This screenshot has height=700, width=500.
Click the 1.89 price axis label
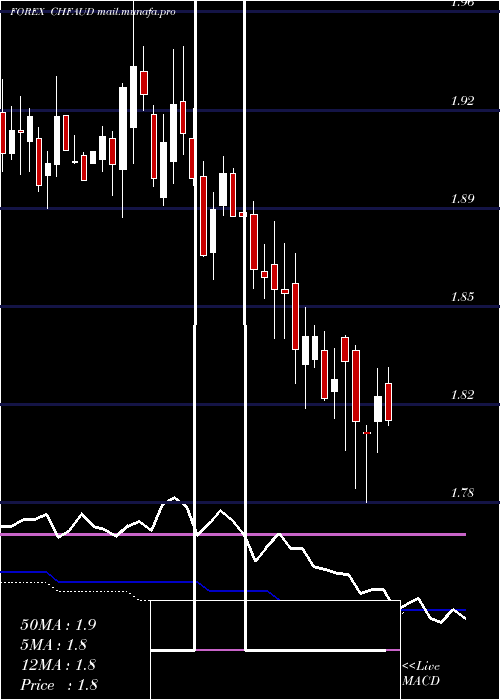tap(462, 199)
